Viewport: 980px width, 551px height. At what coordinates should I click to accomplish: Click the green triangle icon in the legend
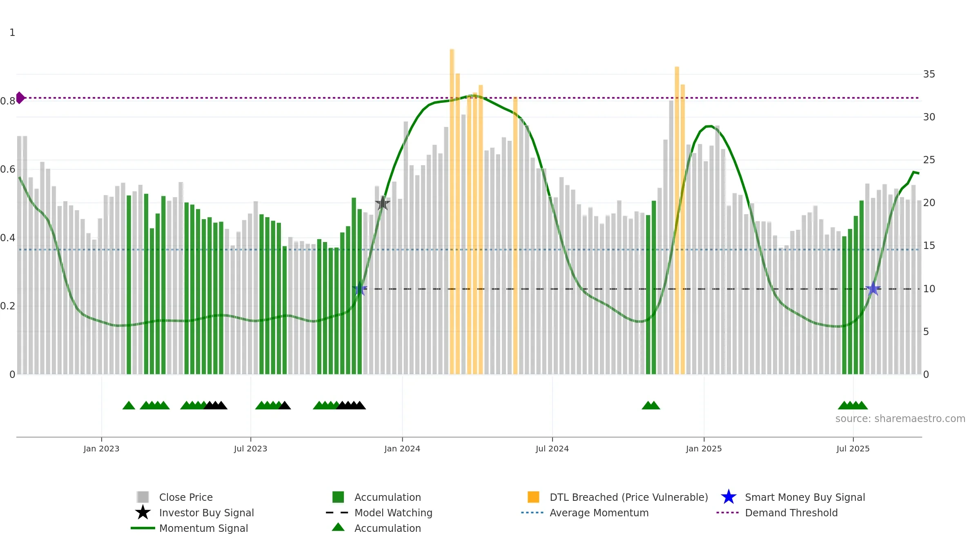pos(338,527)
